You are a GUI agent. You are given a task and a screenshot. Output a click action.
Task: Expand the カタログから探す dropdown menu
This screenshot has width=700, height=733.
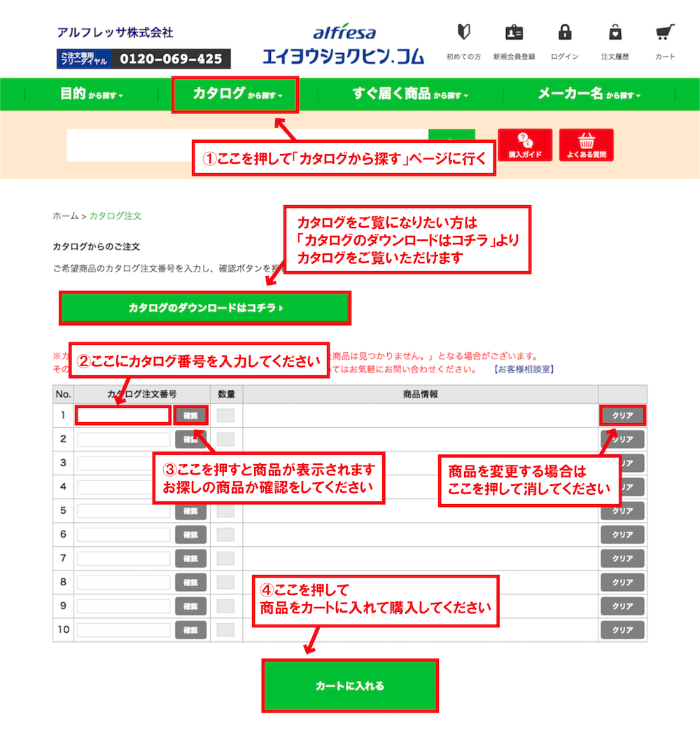(x=235, y=95)
